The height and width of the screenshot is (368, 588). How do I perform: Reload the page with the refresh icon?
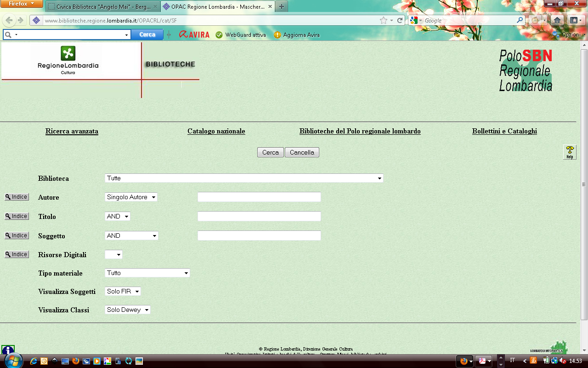pyautogui.click(x=400, y=20)
